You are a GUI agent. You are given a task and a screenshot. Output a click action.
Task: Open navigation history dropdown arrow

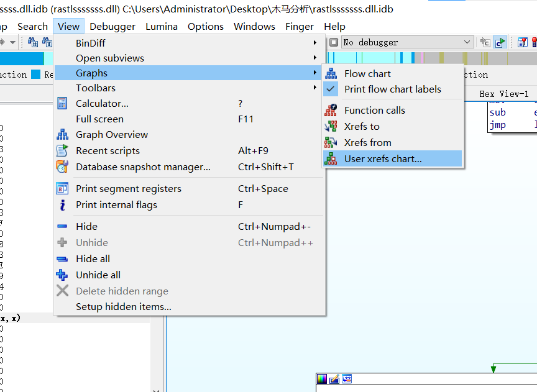[12, 42]
